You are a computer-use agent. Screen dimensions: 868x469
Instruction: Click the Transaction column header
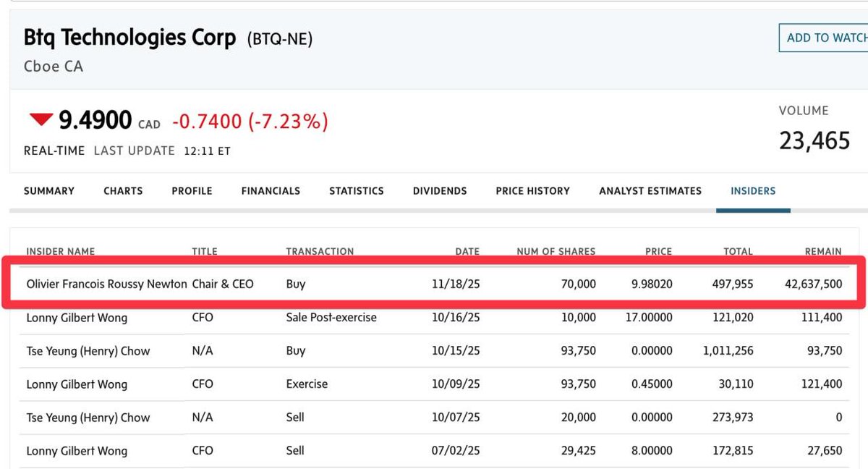point(320,251)
